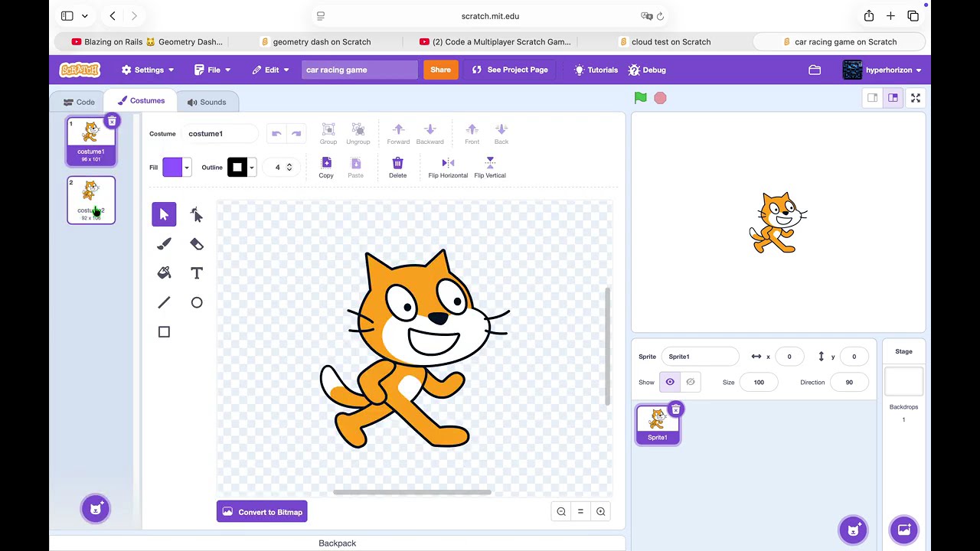980x551 pixels.
Task: Switch to the Code tab
Action: tap(79, 102)
